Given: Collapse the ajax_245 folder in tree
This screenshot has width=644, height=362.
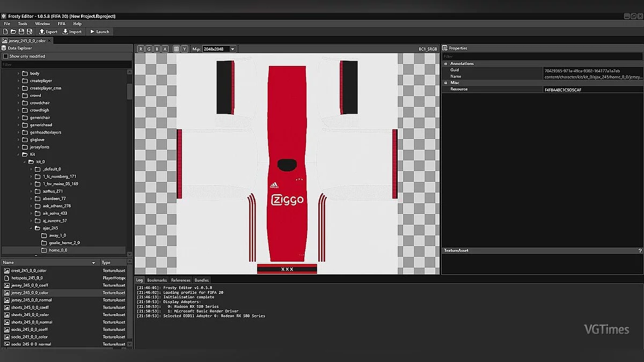Looking at the screenshot, I should [x=31, y=228].
